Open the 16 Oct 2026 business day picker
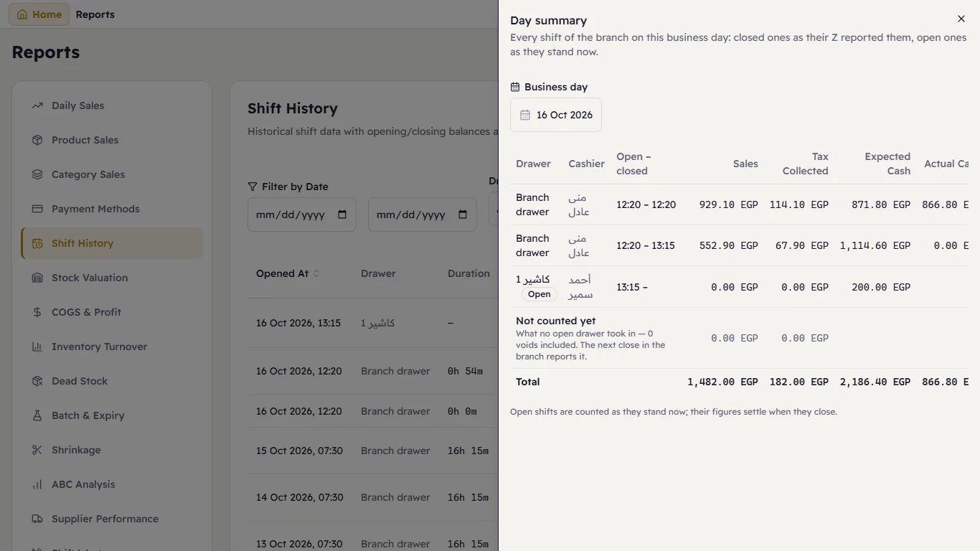Screen dimensions: 980x551 (556, 115)
